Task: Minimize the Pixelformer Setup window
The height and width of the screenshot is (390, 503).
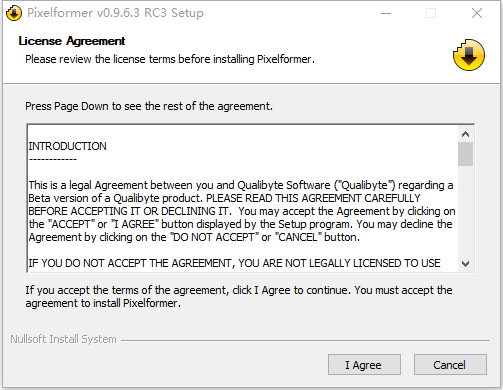Action: pos(386,13)
